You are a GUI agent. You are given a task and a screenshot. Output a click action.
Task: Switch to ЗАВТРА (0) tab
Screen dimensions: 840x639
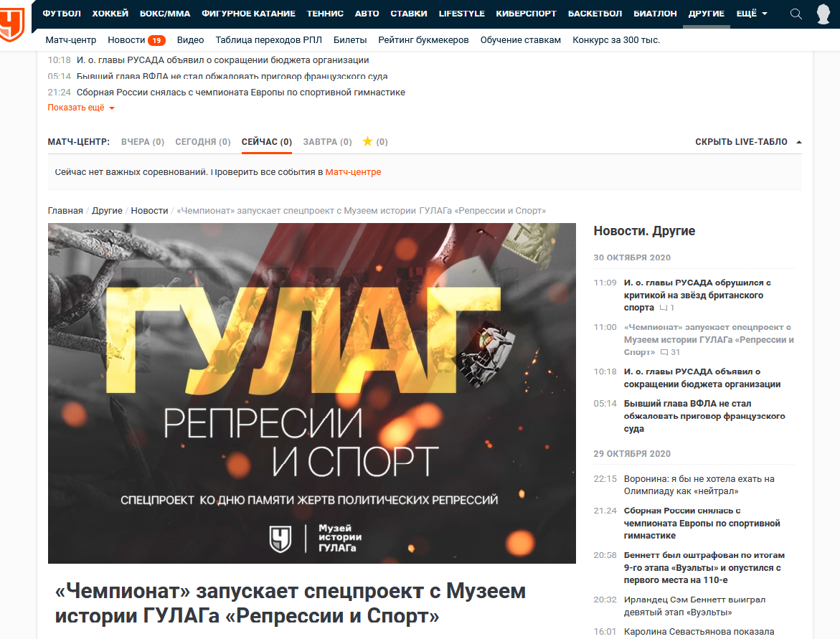click(327, 142)
